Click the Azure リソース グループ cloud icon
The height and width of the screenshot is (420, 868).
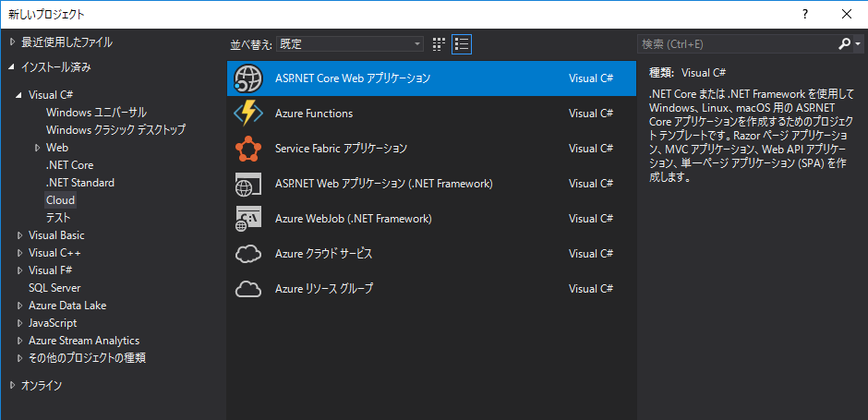(x=247, y=289)
